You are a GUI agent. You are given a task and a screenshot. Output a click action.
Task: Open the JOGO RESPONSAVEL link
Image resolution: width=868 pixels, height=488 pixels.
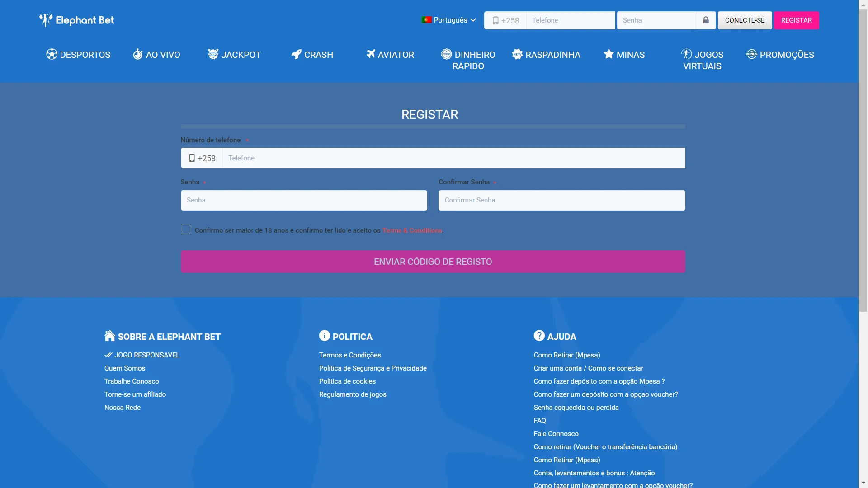click(142, 355)
